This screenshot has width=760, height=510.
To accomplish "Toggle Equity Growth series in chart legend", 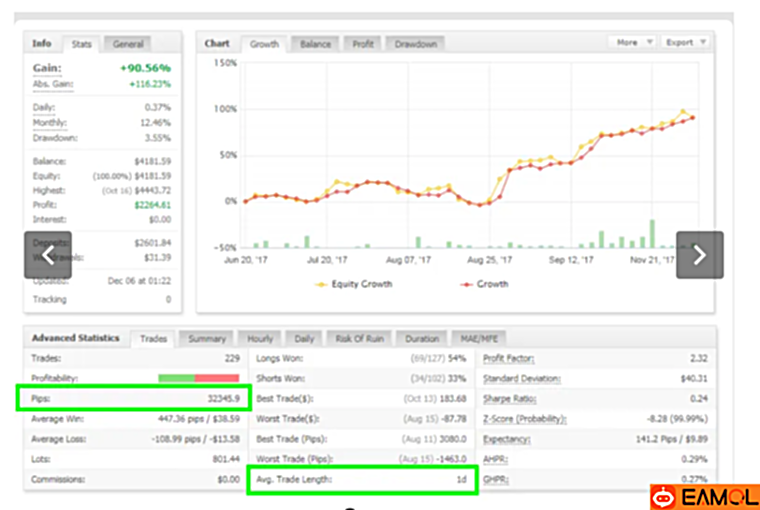I will pyautogui.click(x=353, y=284).
